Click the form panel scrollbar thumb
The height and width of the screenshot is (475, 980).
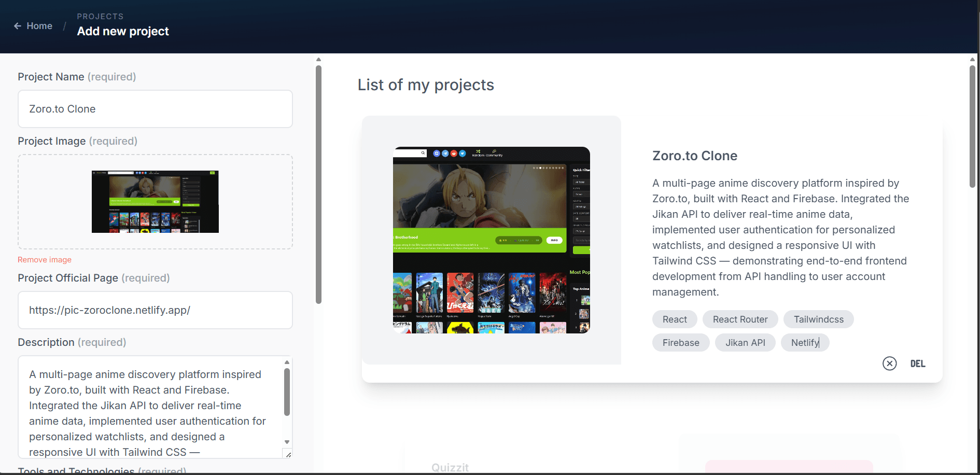(318, 184)
